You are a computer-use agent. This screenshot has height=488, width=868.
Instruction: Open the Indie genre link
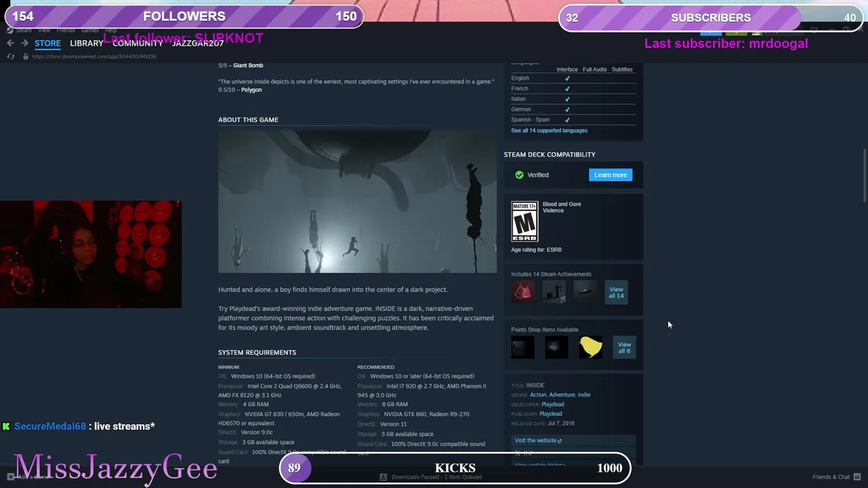point(584,395)
